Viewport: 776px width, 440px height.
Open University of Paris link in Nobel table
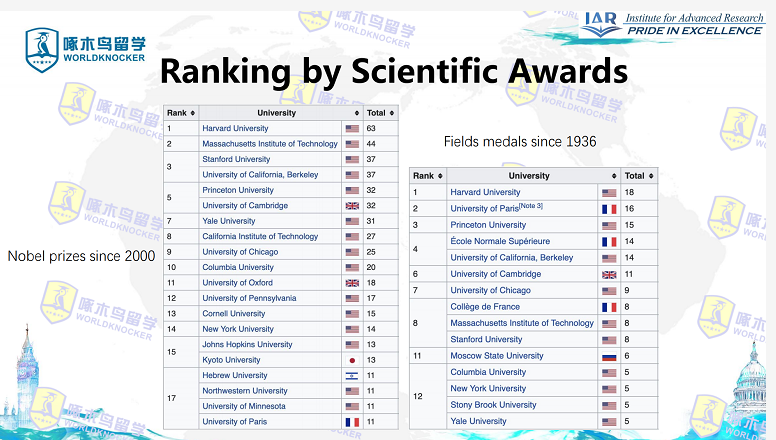pos(235,422)
